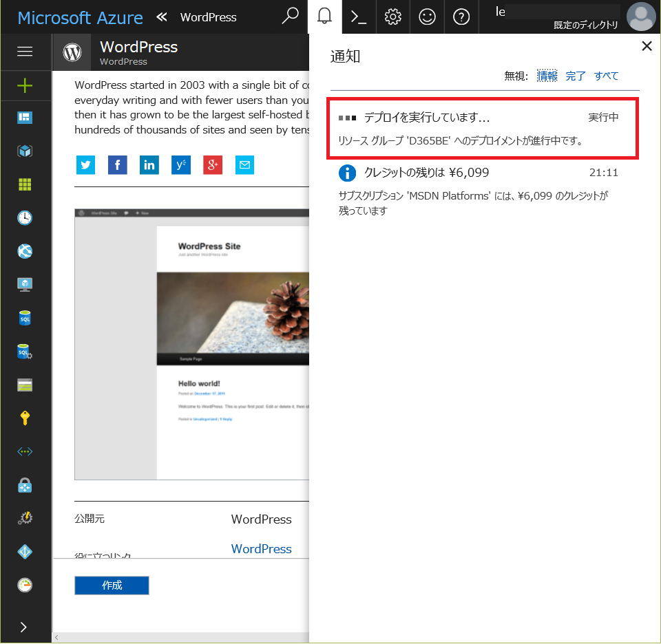Screen dimensions: 661x644
Task: Share WordPress page on Twitter
Action: pyautogui.click(x=85, y=165)
